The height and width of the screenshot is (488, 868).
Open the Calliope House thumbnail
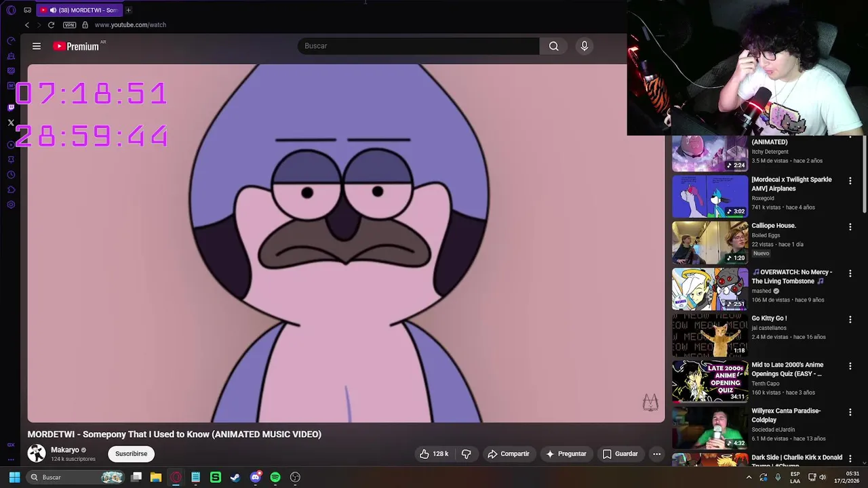click(x=710, y=243)
